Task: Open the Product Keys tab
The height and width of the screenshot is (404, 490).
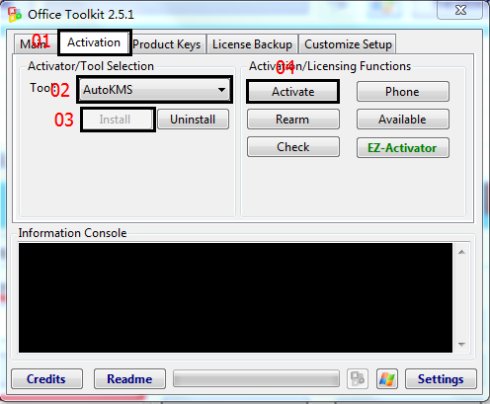Action: coord(167,44)
